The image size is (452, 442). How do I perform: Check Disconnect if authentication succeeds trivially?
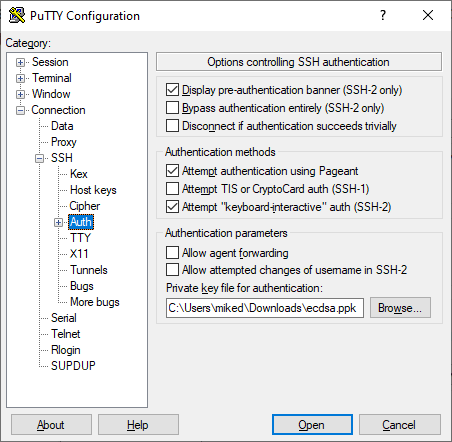(172, 126)
